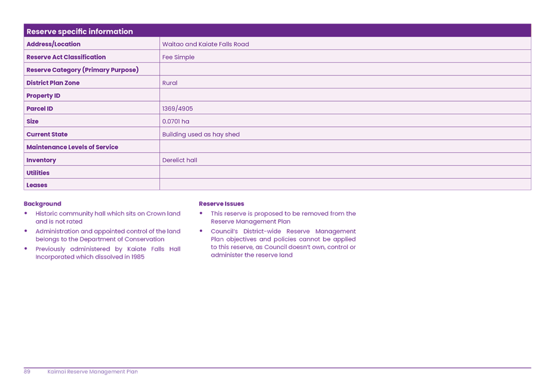Screen dimensions: 555x392
Task: Click the Reserve Act Classification label
Action: coord(66,57)
